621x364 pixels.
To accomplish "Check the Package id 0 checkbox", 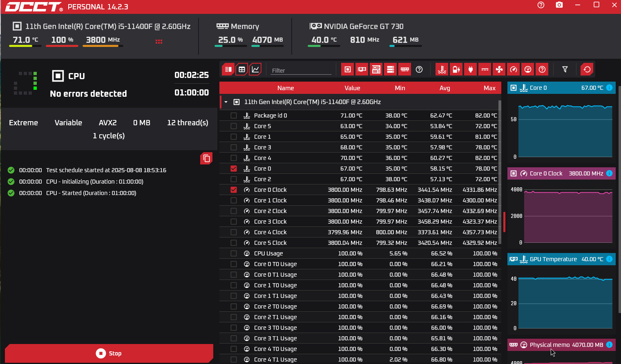I will click(234, 115).
